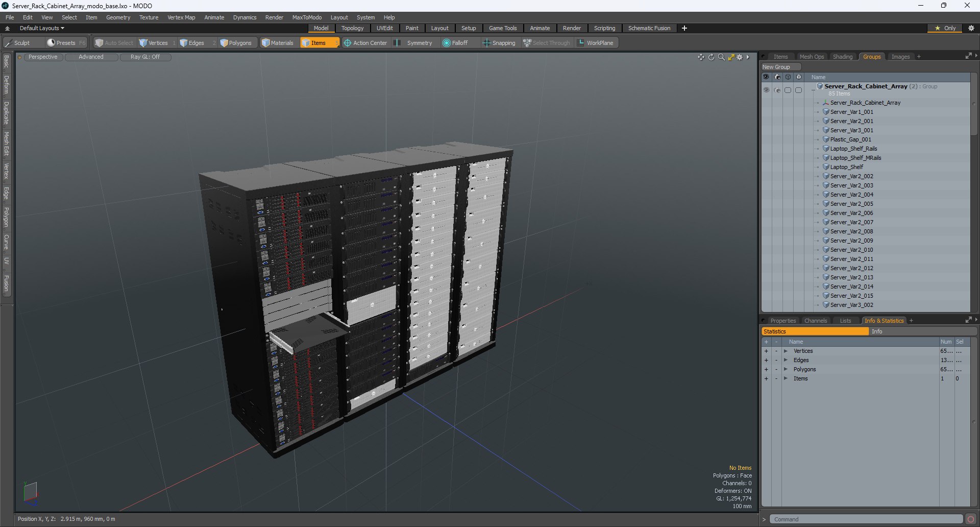Image resolution: width=980 pixels, height=527 pixels.
Task: Toggle the fourth column box on group row
Action: [798, 90]
